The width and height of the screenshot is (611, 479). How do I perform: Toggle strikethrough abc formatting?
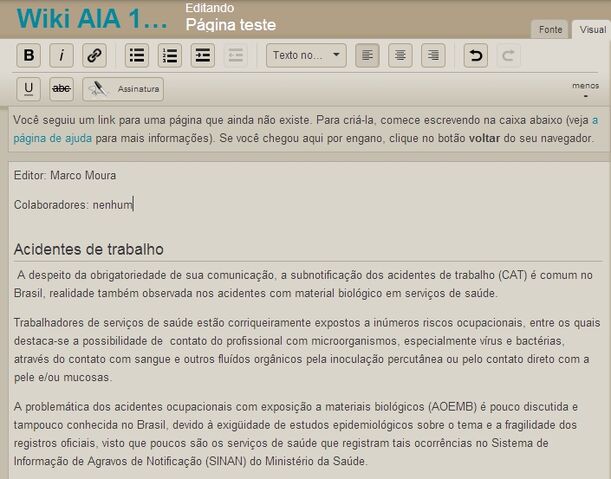(62, 89)
